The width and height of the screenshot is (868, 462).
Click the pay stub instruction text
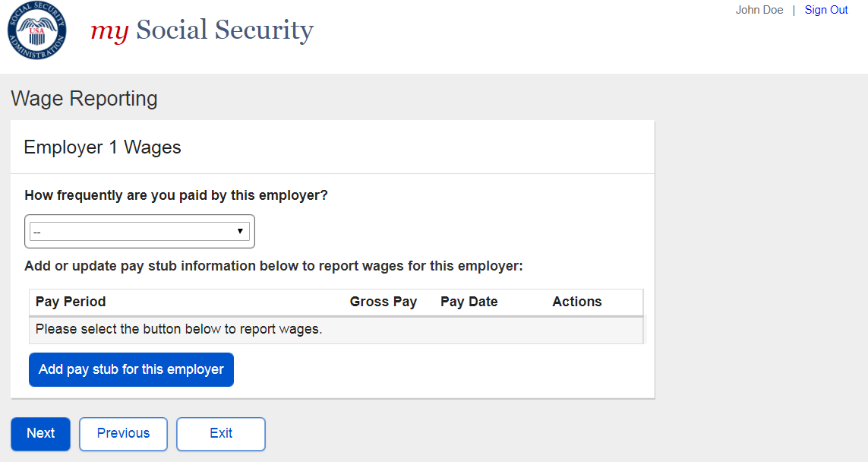point(273,266)
